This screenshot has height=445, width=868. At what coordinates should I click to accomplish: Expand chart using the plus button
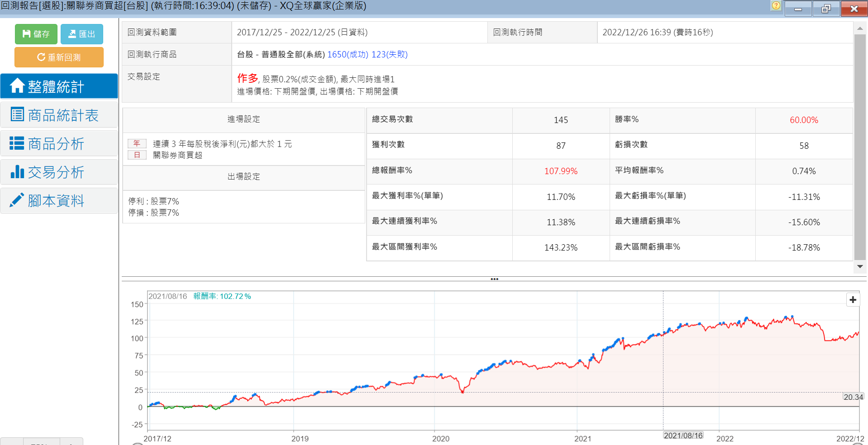click(x=853, y=300)
